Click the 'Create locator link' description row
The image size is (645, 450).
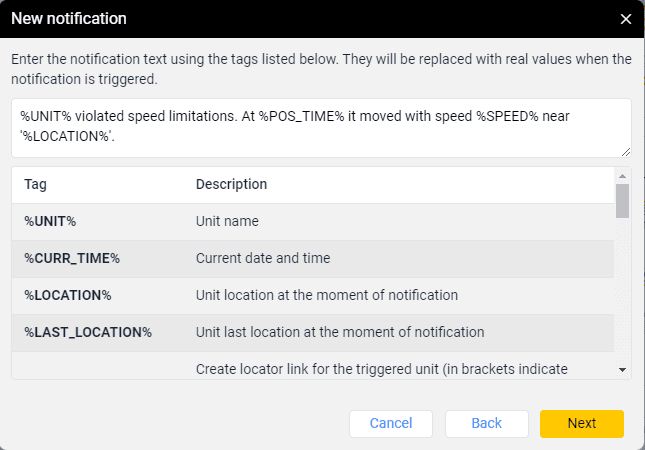pyautogui.click(x=382, y=368)
